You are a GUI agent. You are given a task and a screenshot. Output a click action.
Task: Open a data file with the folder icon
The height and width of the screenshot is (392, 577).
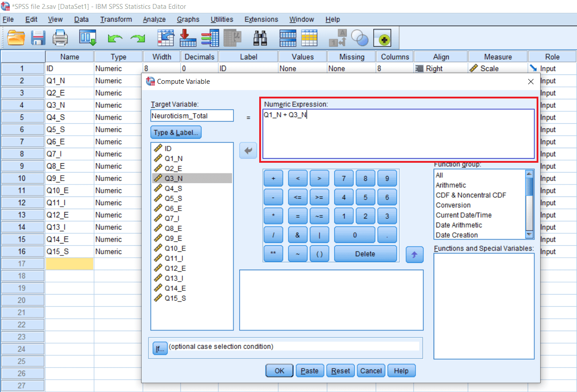16,38
